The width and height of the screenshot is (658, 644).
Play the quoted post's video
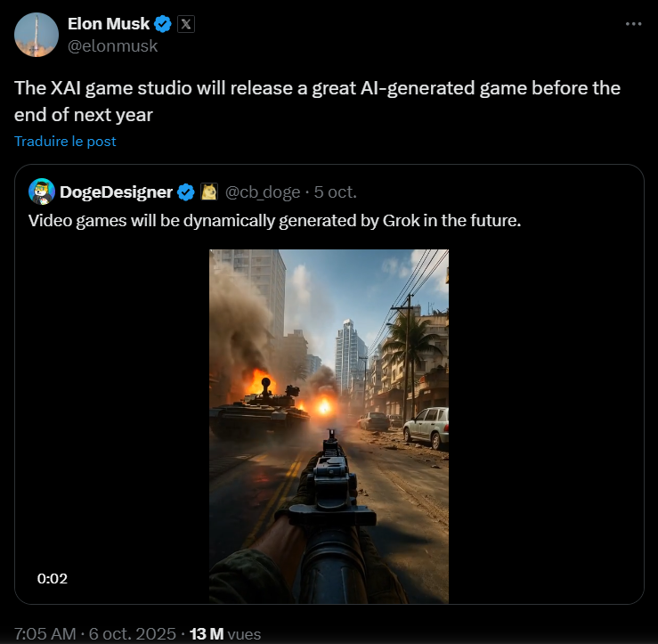click(329, 426)
